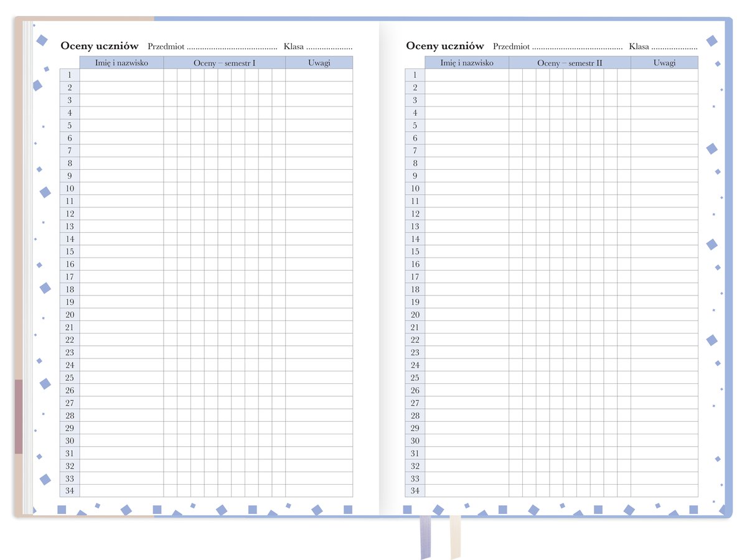Click the name cell in left page row 10
The image size is (747, 560).
pos(121,189)
